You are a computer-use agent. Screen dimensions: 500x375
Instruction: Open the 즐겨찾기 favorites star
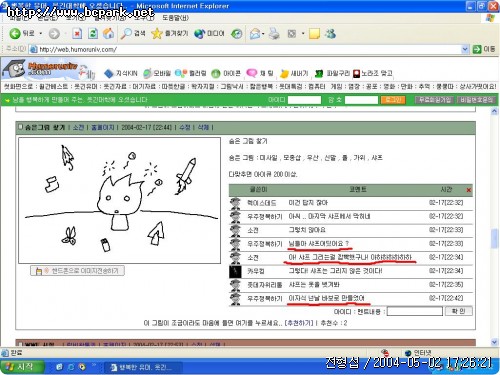170,33
